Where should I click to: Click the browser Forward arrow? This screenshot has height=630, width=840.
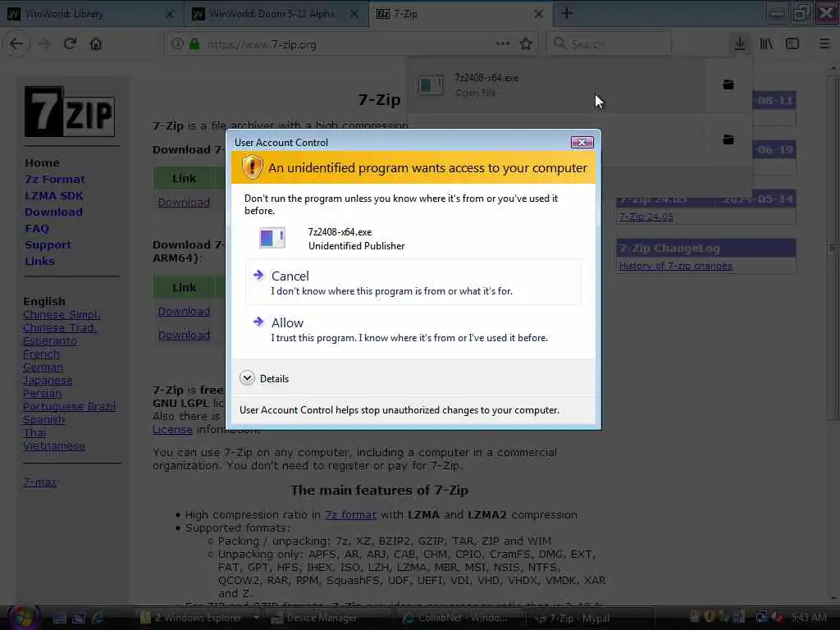point(44,44)
